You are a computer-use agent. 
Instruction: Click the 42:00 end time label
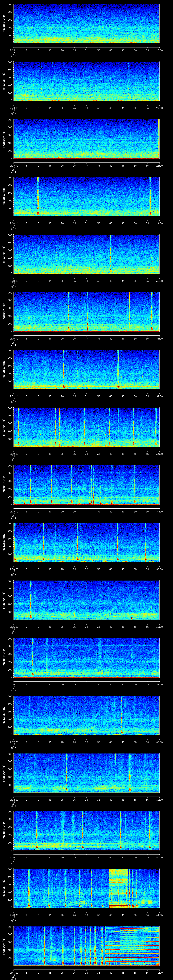[x=159, y=972]
